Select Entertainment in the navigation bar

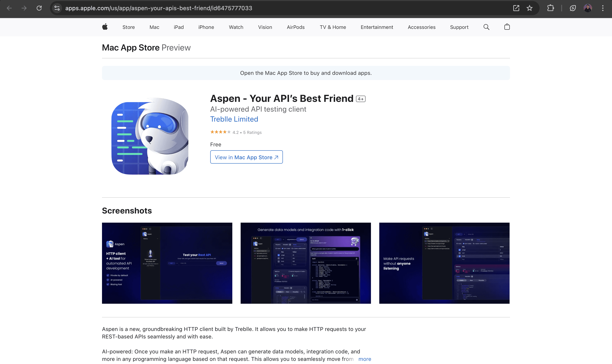tap(377, 27)
